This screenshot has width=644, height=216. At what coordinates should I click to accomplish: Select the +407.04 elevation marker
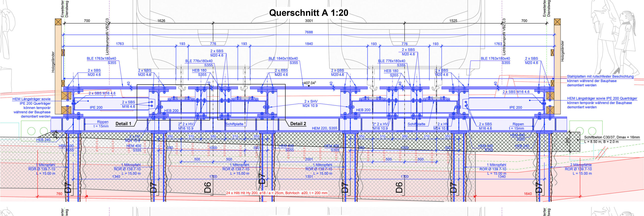(x=309, y=83)
